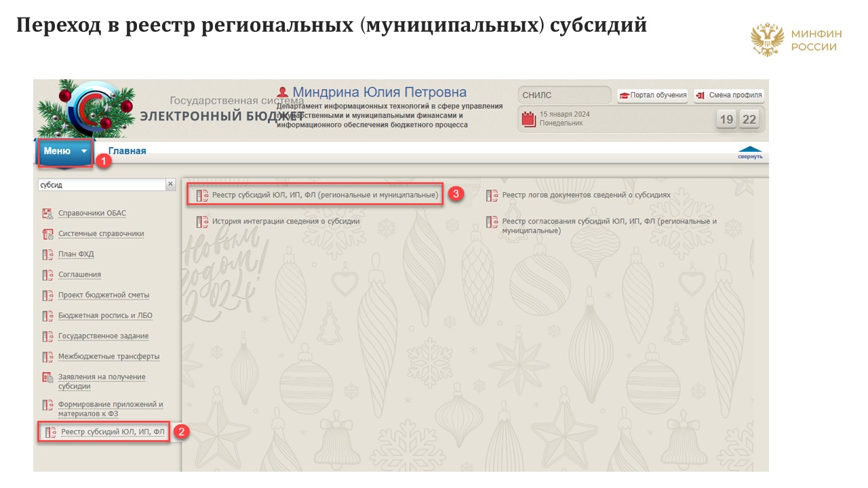Clear the search field with X
868x488 pixels.
click(x=170, y=184)
